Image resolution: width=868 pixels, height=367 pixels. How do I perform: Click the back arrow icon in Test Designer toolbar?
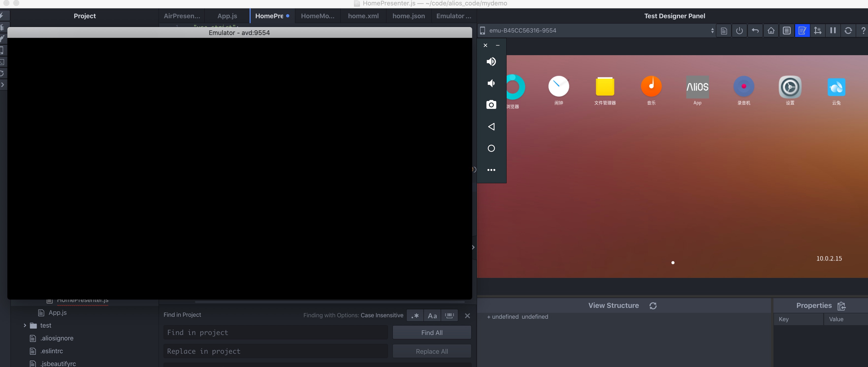tap(755, 31)
